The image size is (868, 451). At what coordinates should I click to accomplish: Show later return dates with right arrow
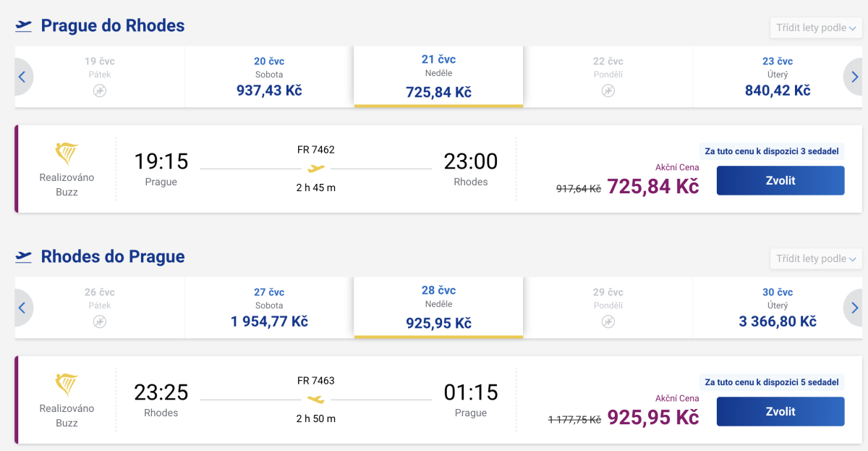pyautogui.click(x=854, y=308)
